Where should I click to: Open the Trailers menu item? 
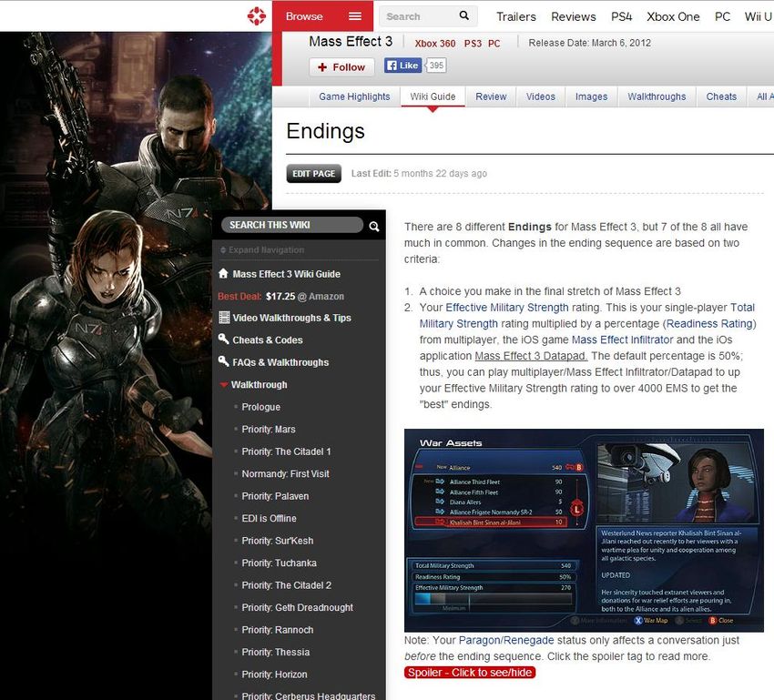point(515,16)
